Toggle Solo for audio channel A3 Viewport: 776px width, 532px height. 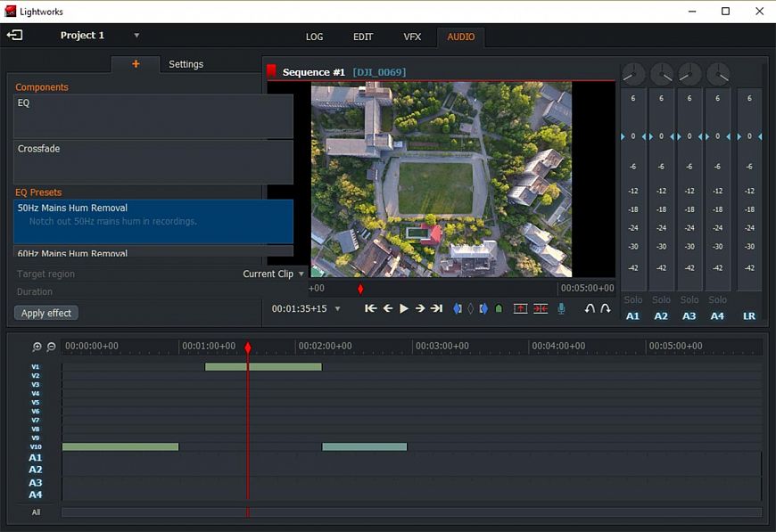pos(689,299)
